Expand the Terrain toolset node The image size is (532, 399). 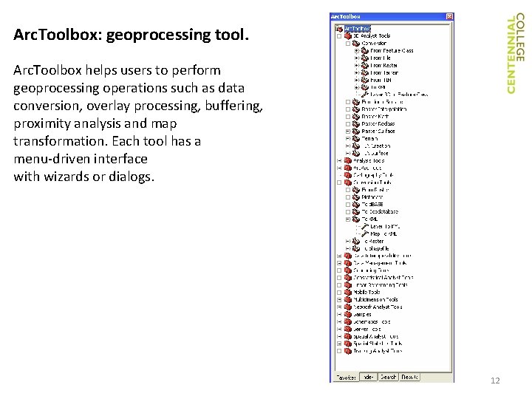[x=348, y=139]
